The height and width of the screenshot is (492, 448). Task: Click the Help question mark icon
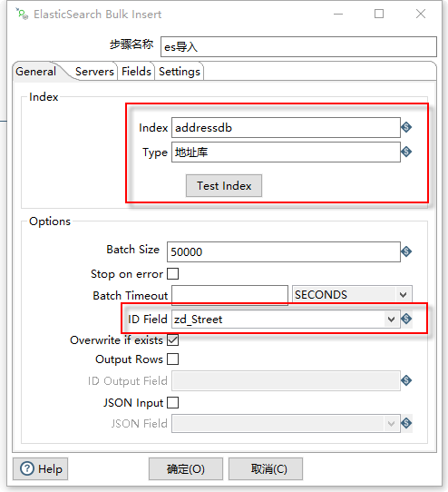(x=27, y=468)
